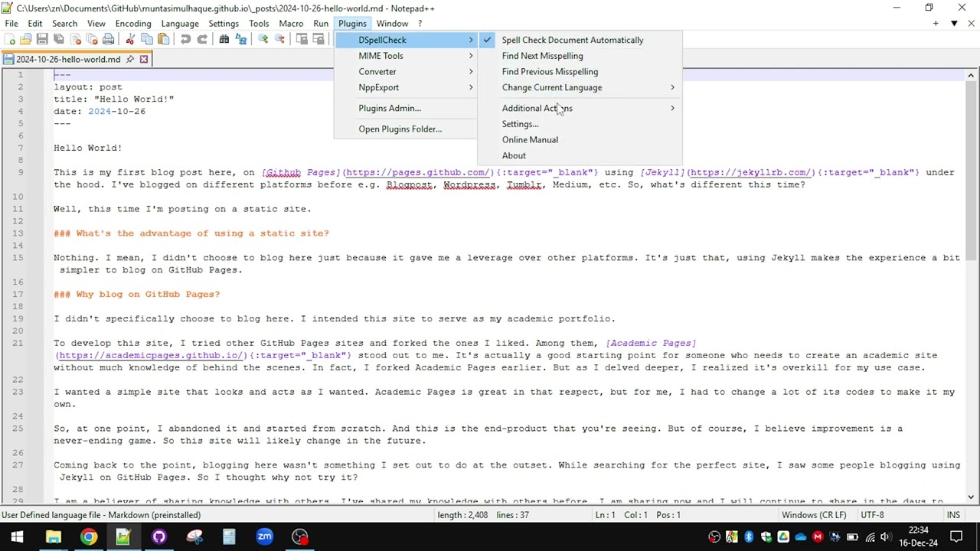
Task: Open the View menu
Action: (96, 24)
